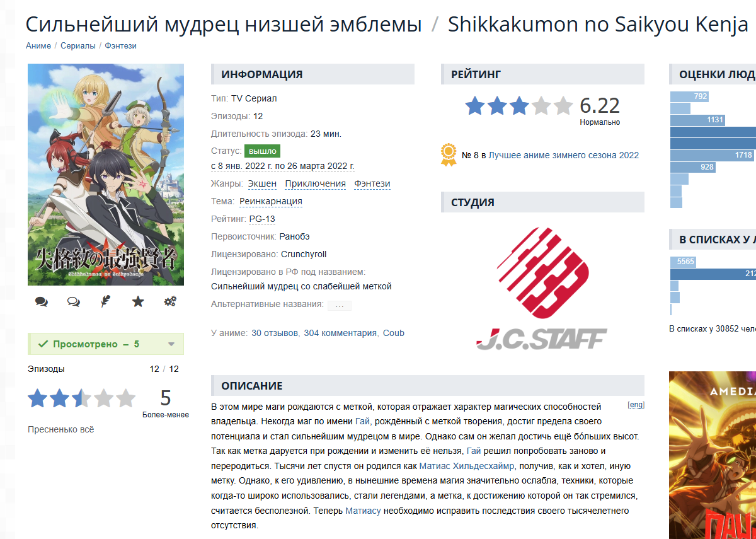Click the filled speech bubbles comment icon
The height and width of the screenshot is (539, 756).
point(42,302)
